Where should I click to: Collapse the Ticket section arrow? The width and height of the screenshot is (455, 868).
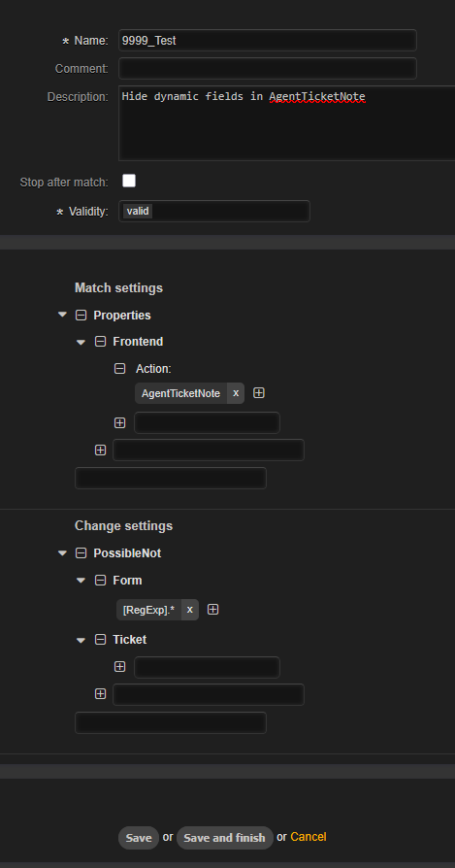point(81,640)
